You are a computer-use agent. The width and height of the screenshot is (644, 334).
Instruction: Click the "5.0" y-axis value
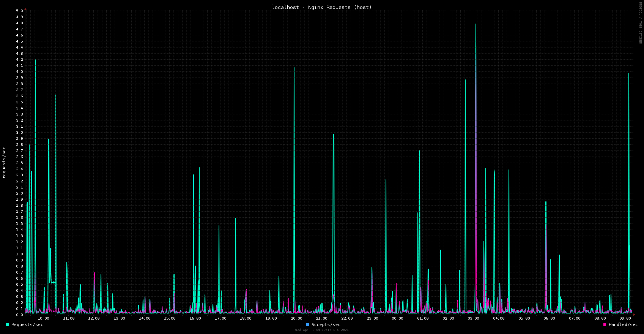pos(19,11)
